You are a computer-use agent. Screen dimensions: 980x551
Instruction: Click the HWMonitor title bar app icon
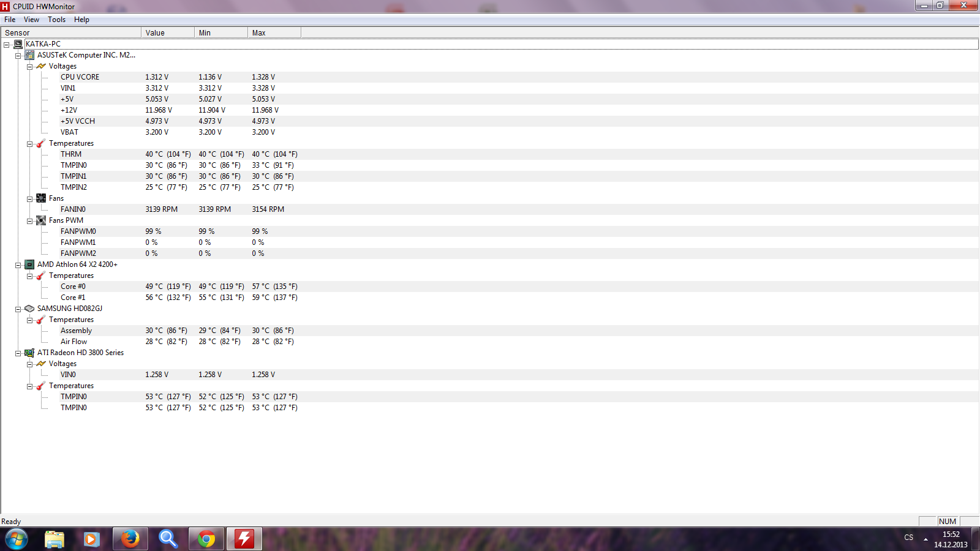[6, 7]
